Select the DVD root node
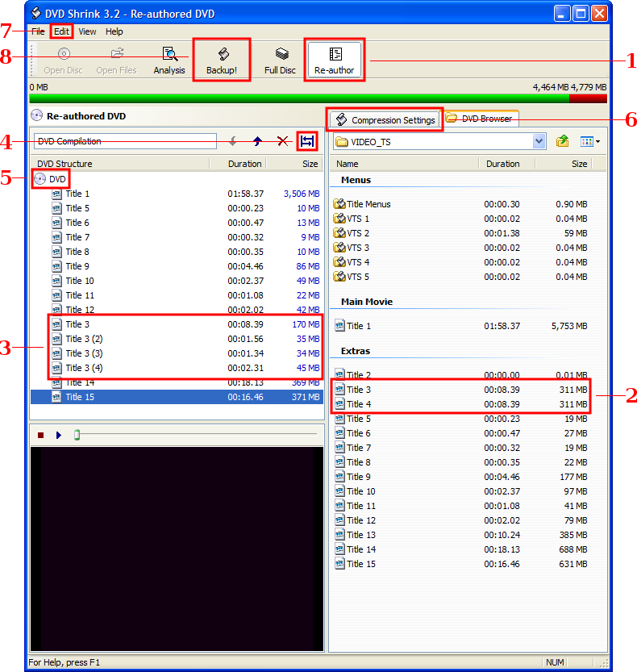The image size is (637, 672). pyautogui.click(x=51, y=179)
